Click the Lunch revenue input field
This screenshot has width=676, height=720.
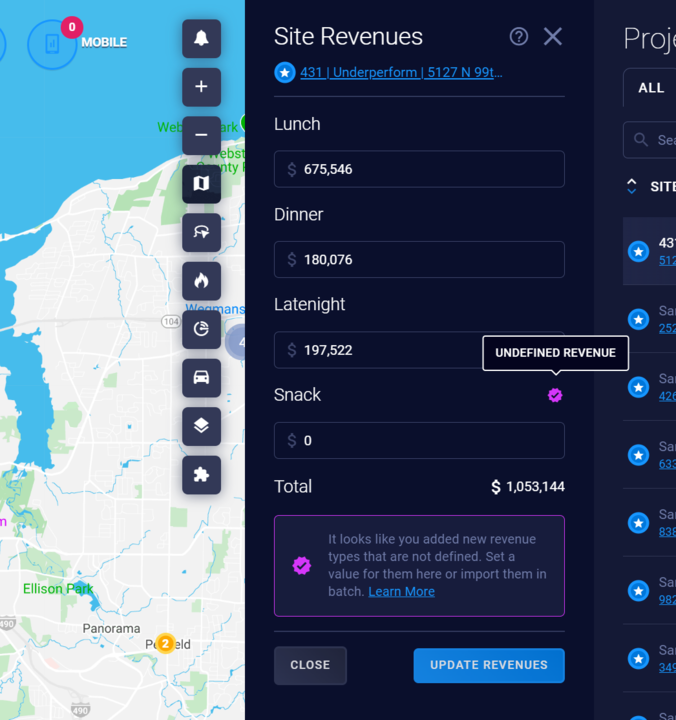point(419,169)
